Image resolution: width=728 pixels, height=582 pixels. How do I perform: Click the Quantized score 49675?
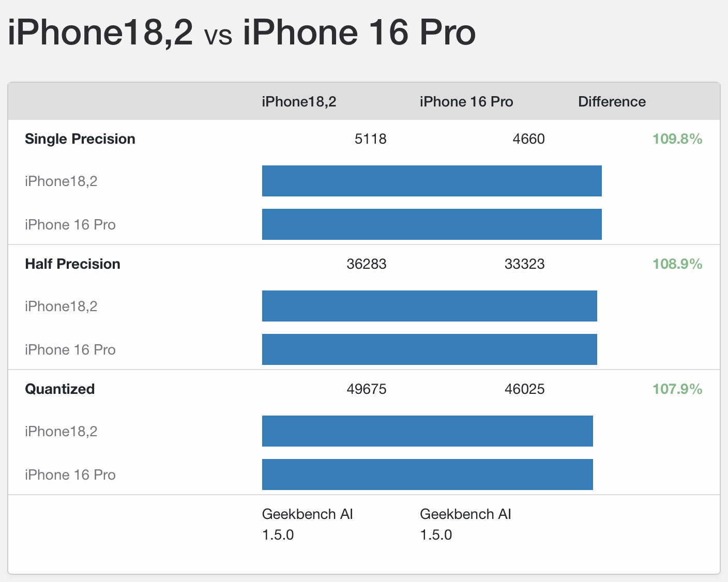pyautogui.click(x=366, y=389)
